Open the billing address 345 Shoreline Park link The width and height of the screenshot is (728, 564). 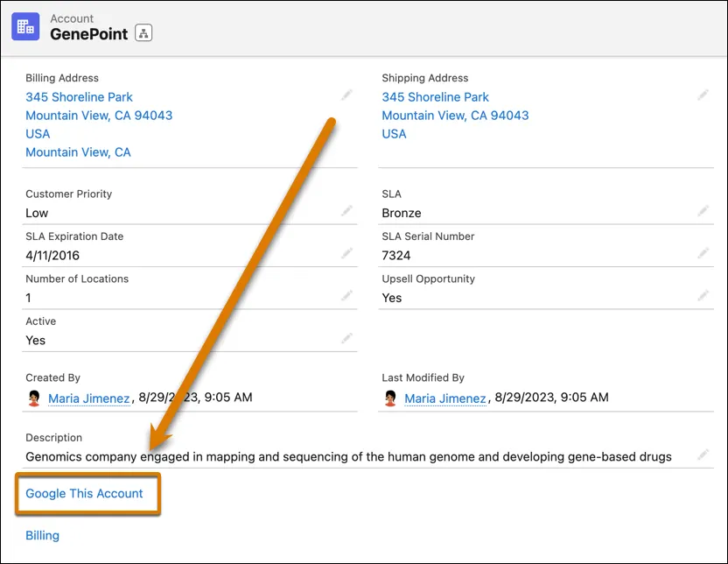(79, 97)
